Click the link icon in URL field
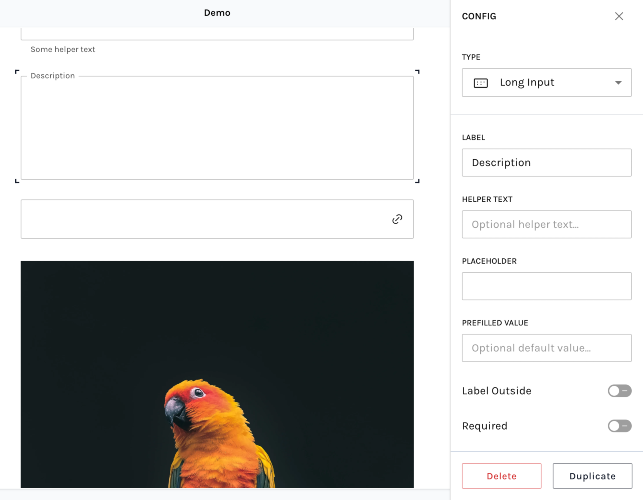The image size is (643, 500). point(397,219)
